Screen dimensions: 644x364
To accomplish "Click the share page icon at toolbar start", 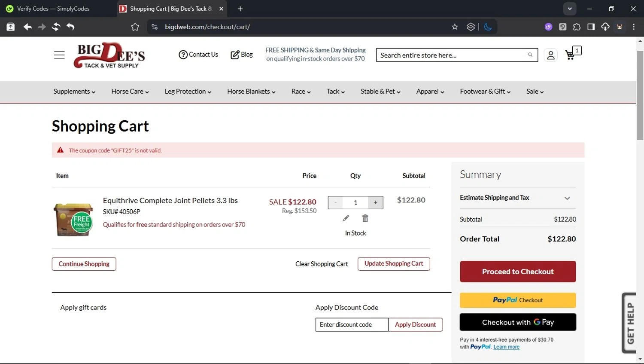I will [10, 27].
